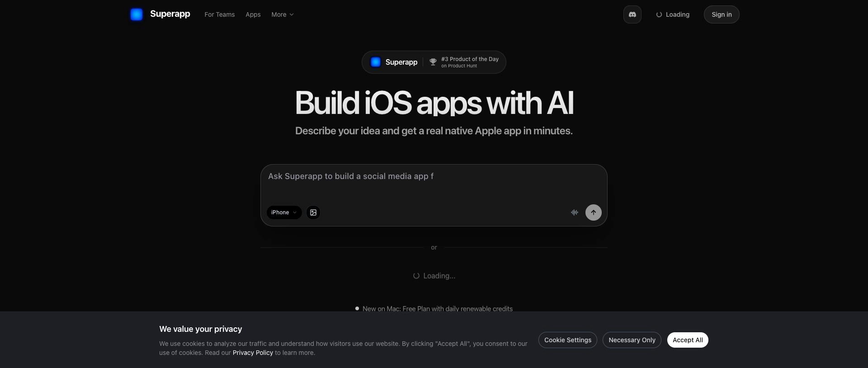Viewport: 868px width, 368px height.
Task: Click the blue Superapp logo icon in the navbar
Action: (x=137, y=14)
